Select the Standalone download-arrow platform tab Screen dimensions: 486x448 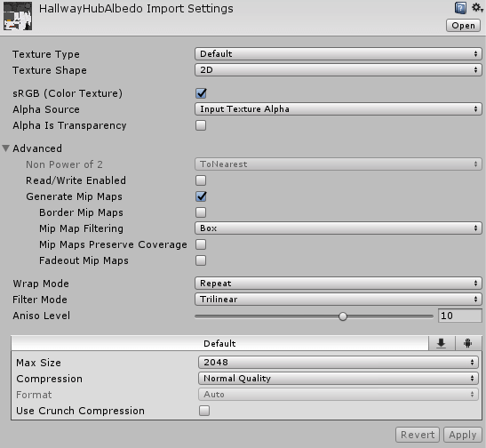click(x=442, y=343)
